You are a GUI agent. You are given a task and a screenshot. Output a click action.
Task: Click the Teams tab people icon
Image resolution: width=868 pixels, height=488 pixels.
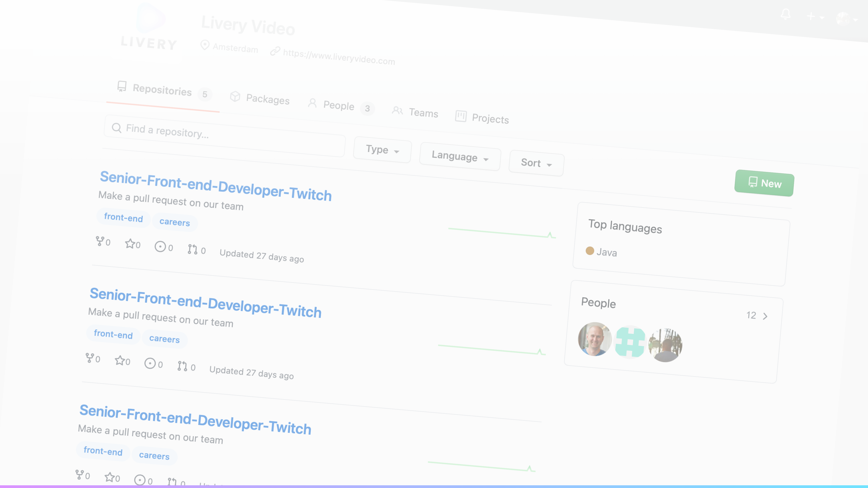[398, 110]
